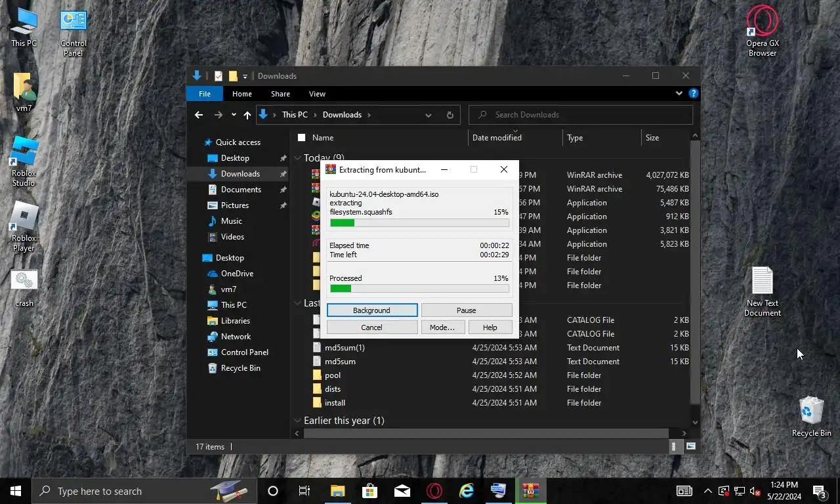Switch to the Home ribbon tab
The width and height of the screenshot is (840, 504).
tap(242, 94)
